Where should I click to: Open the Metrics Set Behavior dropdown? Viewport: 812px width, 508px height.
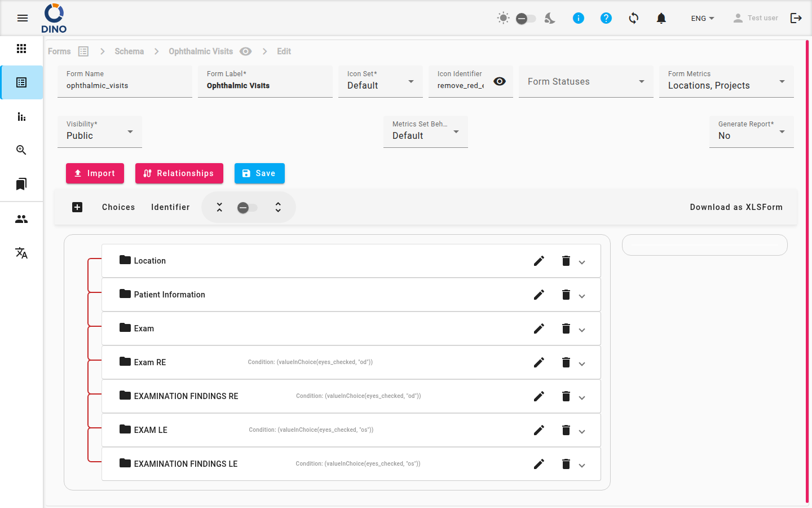click(426, 132)
